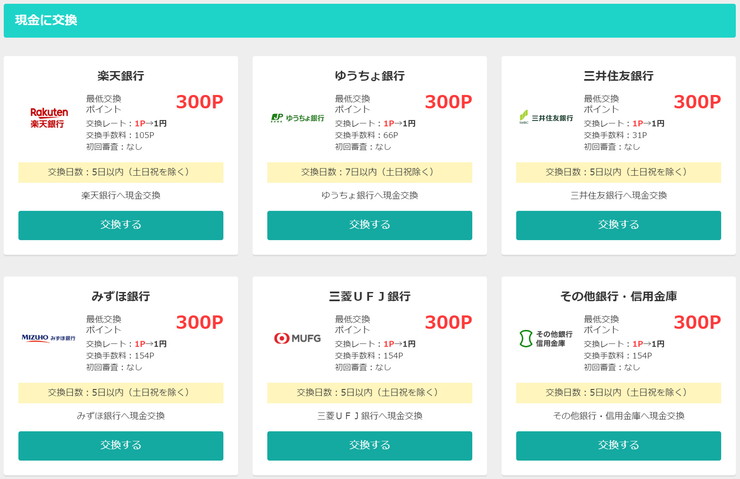The image size is (740, 479).
Task: Select 交換する in the みずほ銀行 card
Action: tap(121, 445)
